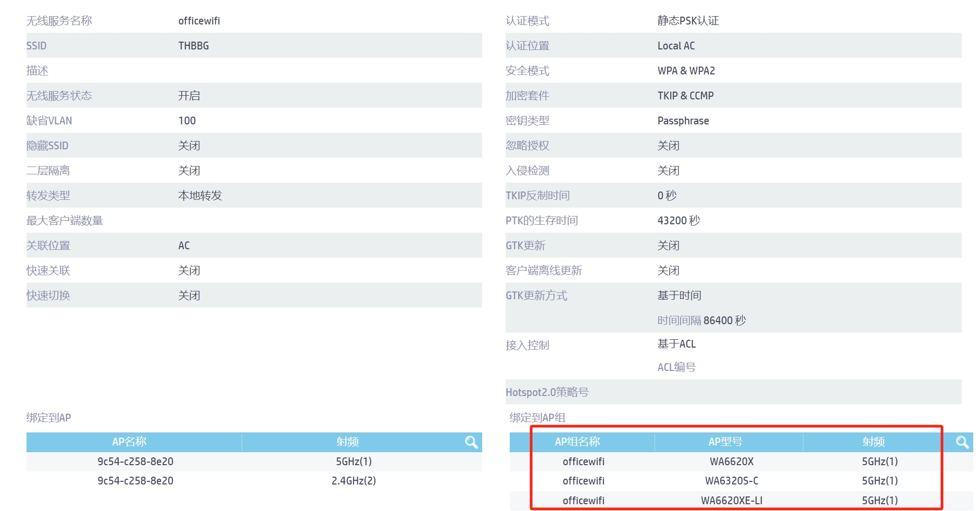Click the 时间间隔 86400 秒 text
980x511 pixels.
click(701, 321)
